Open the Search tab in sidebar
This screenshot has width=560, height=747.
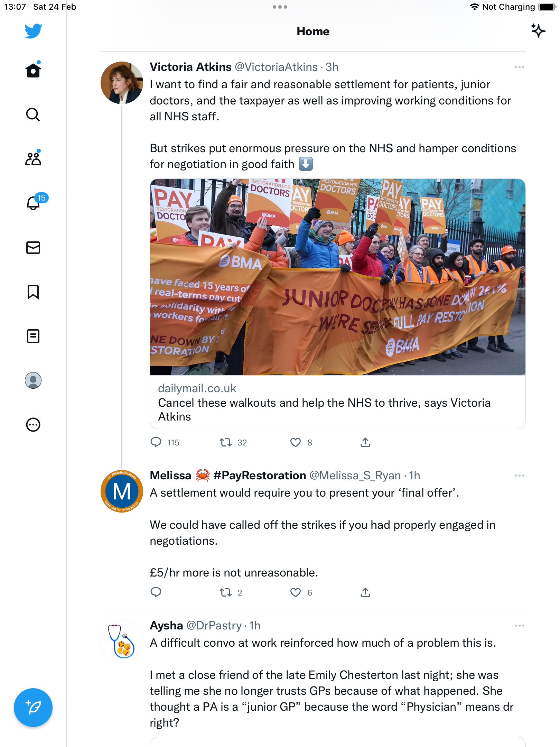(x=33, y=114)
